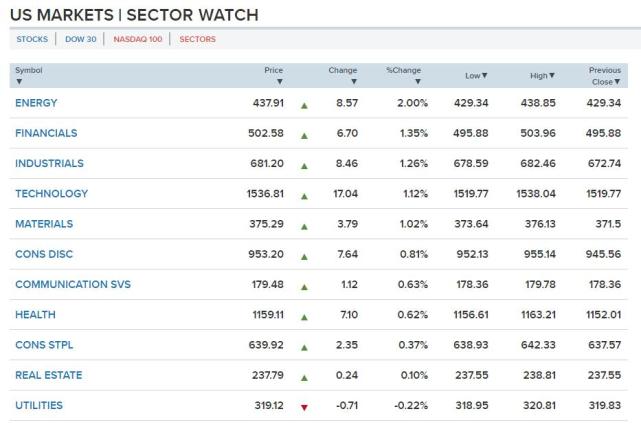This screenshot has width=641, height=429.
Task: Switch to the DOW 30 tab
Action: pos(79,39)
